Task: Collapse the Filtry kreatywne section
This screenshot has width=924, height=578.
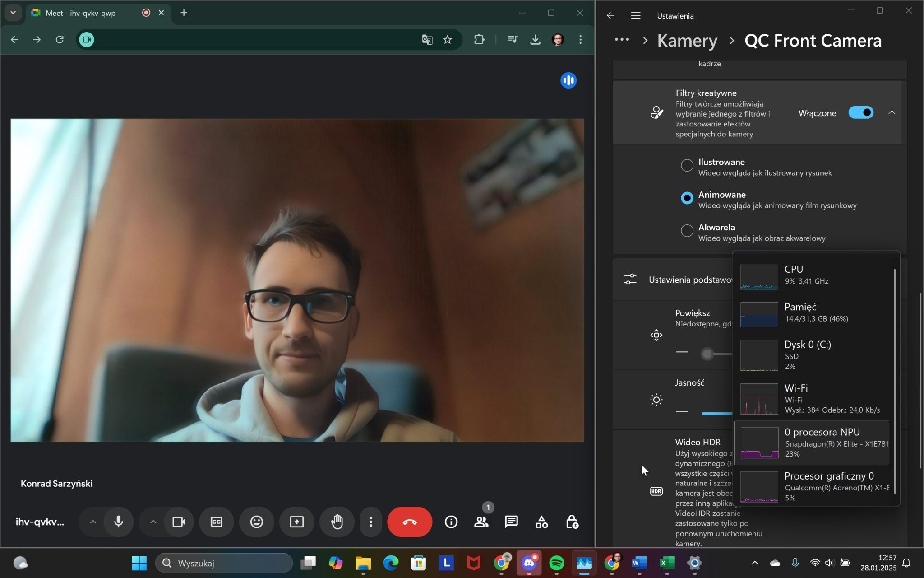Action: [x=892, y=113]
